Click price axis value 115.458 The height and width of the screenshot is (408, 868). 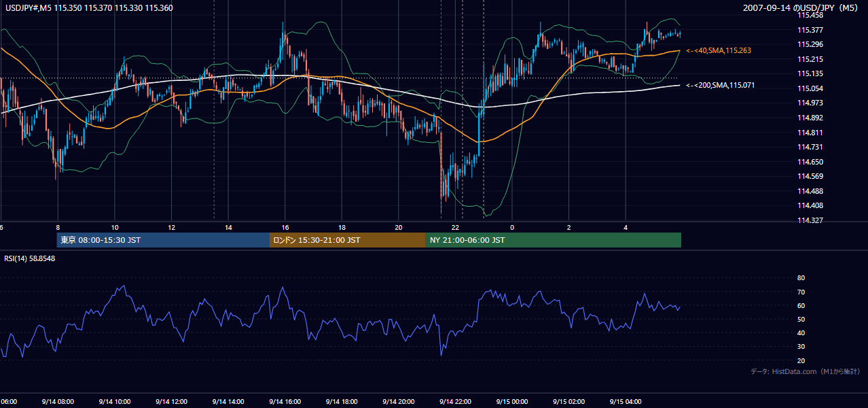tap(810, 15)
